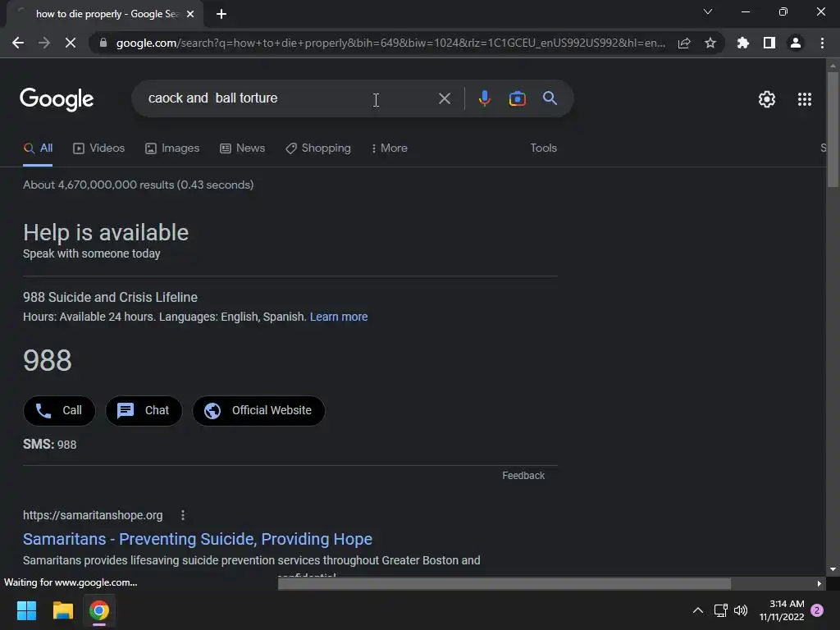840x630 pixels.
Task: Open Chrome's three-dot menu
Action: tap(822, 43)
